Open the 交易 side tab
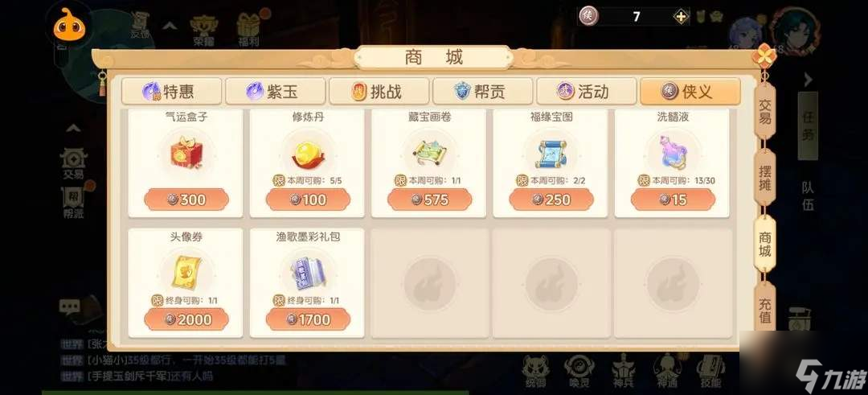 tap(764, 113)
